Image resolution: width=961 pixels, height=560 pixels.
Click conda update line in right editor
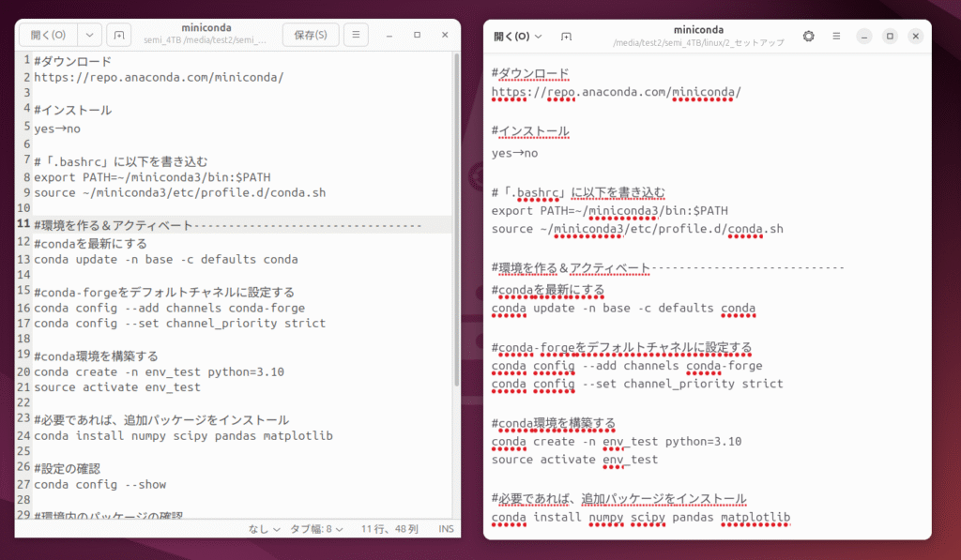click(623, 308)
